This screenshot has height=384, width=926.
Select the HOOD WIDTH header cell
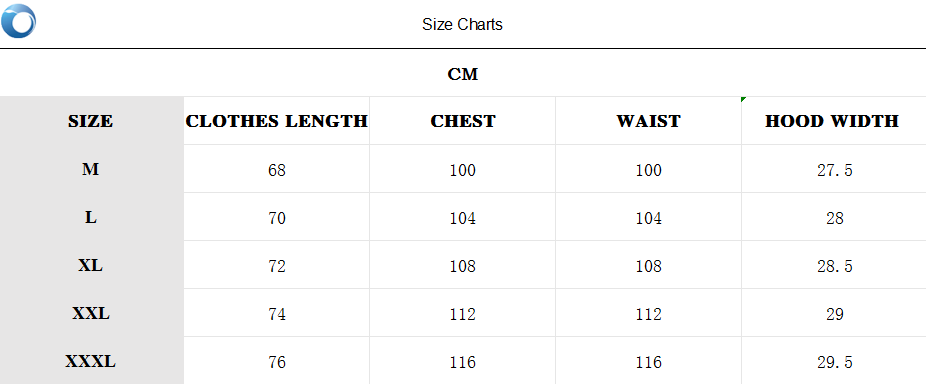point(834,121)
